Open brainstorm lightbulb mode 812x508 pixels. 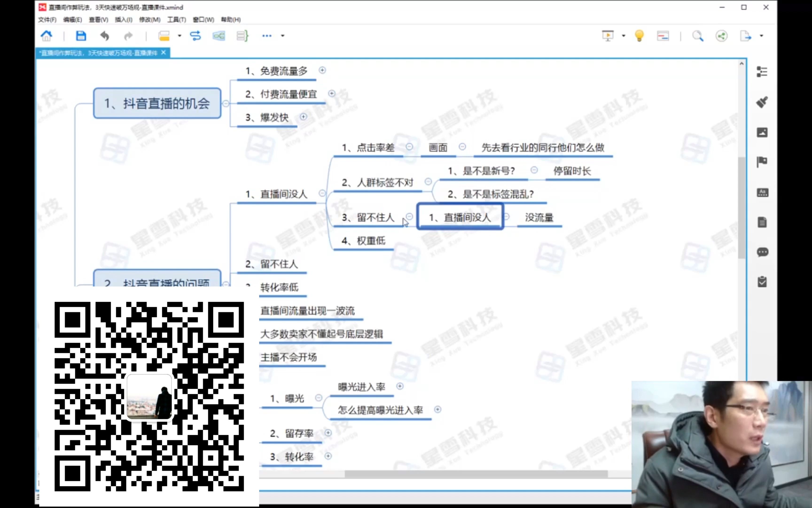pyautogui.click(x=639, y=36)
